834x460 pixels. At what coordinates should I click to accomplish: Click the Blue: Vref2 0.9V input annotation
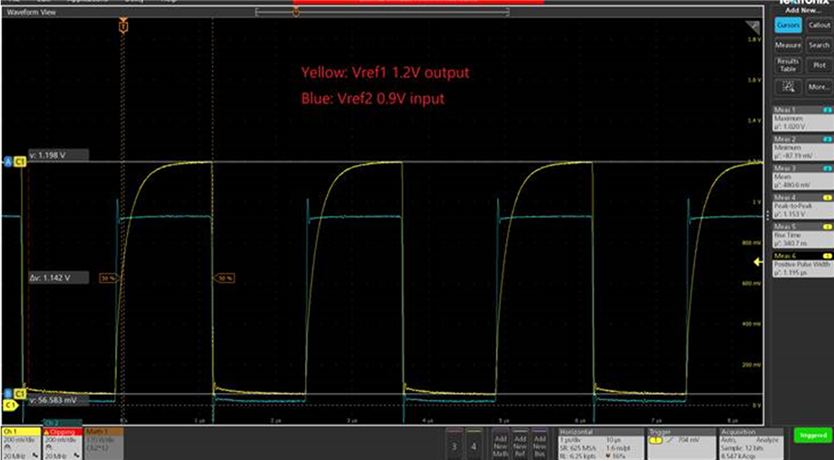tap(372, 98)
